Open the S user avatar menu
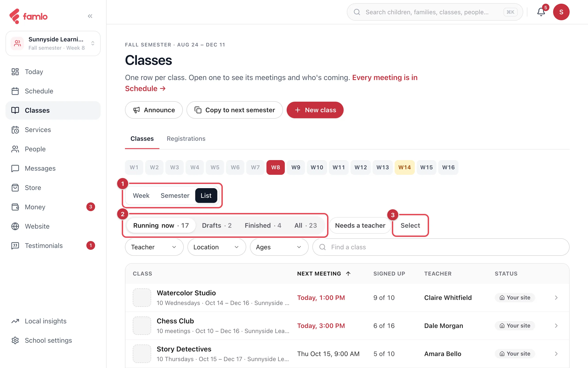Screen dimensions: 588x368 [561, 12]
